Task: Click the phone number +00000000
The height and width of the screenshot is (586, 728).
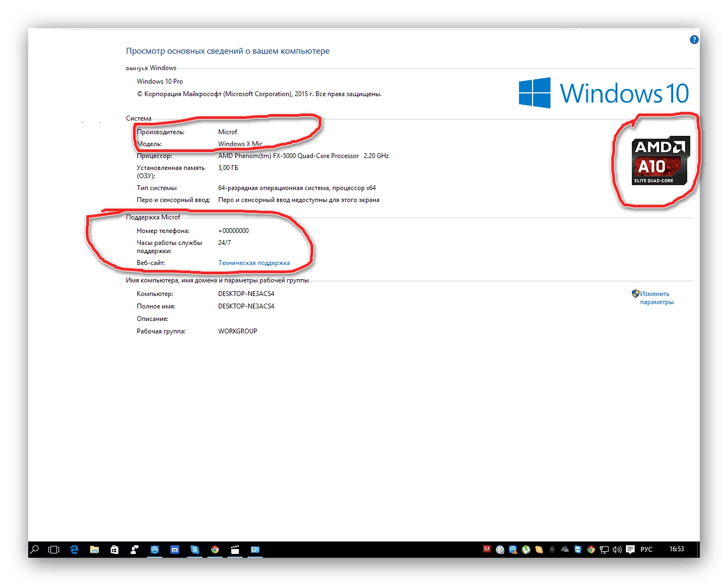Action: (233, 231)
